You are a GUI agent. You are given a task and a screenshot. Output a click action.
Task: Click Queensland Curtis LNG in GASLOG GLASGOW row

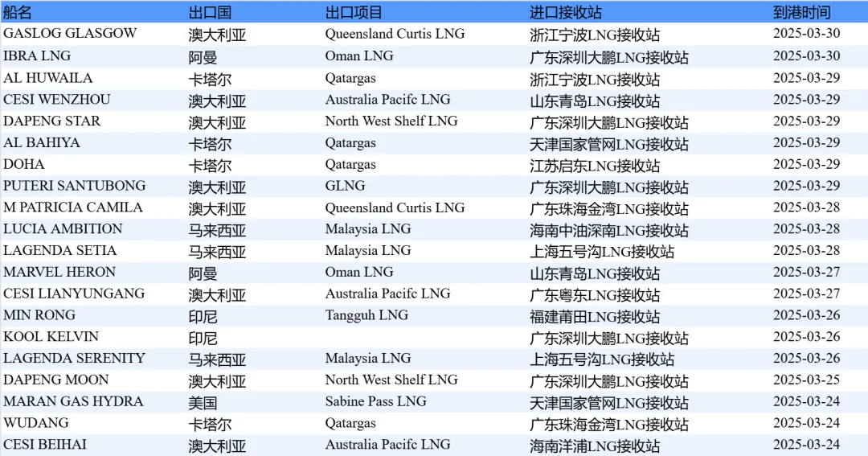point(395,34)
